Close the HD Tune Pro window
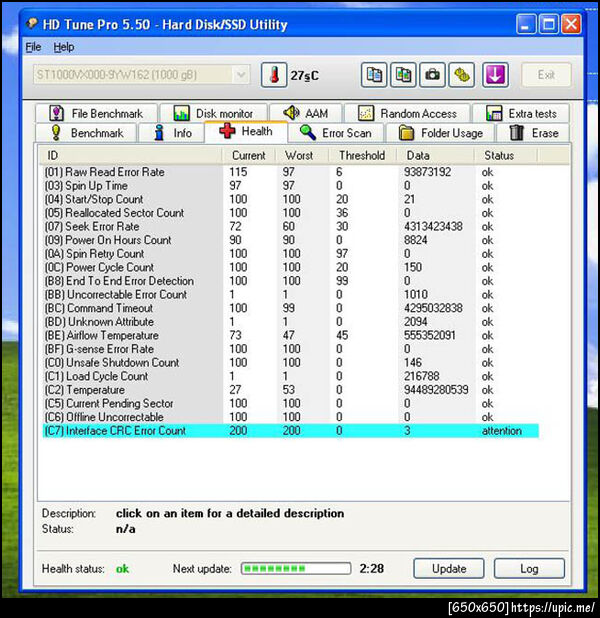The width and height of the screenshot is (600, 618). click(571, 24)
